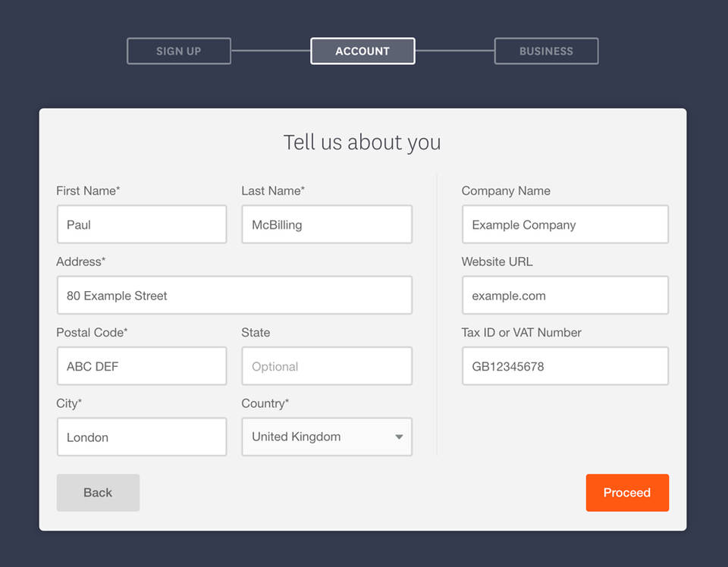The height and width of the screenshot is (567, 728).
Task: Select the Address field showing 80 Example Street
Action: pos(234,296)
